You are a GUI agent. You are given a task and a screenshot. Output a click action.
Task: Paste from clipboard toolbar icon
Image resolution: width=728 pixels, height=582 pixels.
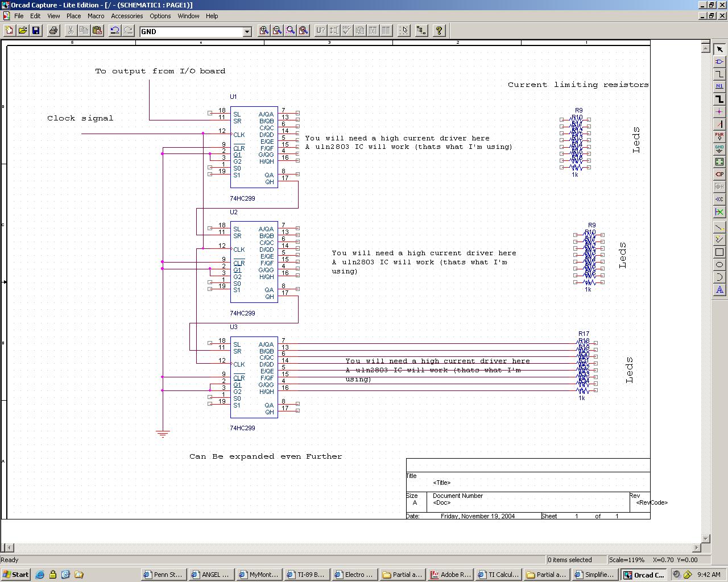click(97, 31)
